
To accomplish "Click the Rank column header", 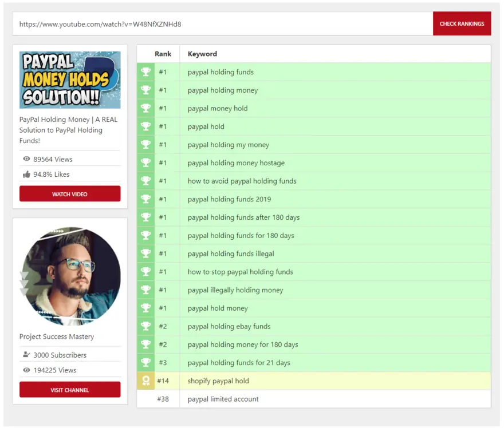I will click(163, 54).
